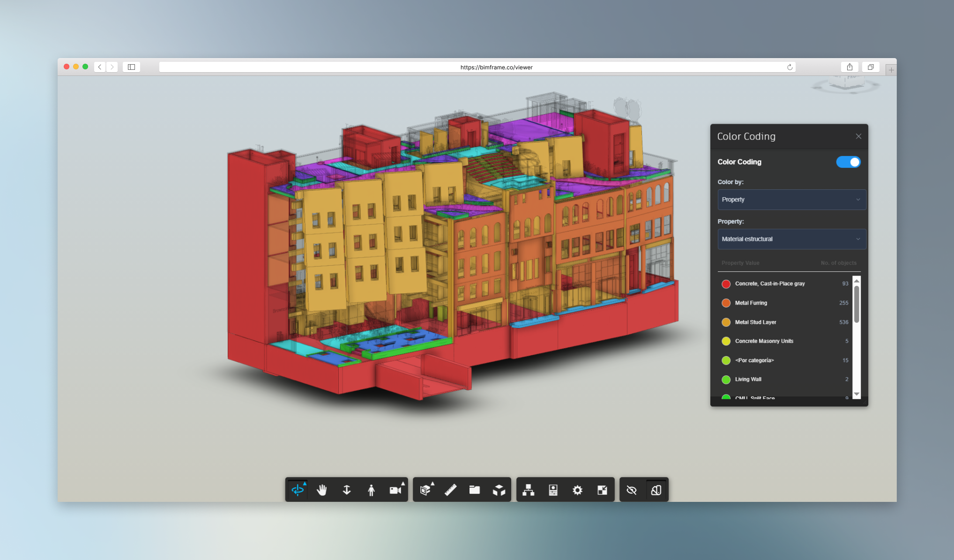This screenshot has width=954, height=560.
Task: Select the Orbit tool in the bottom toolbar
Action: pyautogui.click(x=298, y=490)
